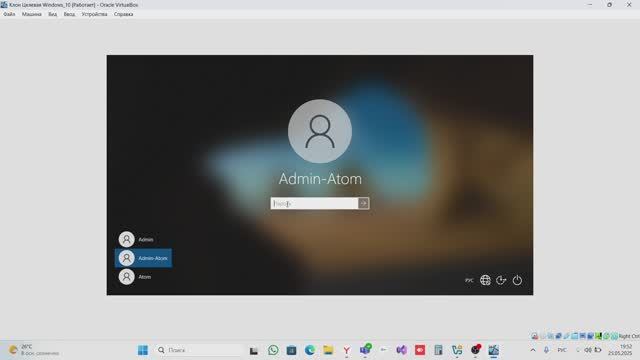Screen dimensions: 640x360
Task: Switch host keyboard language РУС in tray
Action: 562,350
